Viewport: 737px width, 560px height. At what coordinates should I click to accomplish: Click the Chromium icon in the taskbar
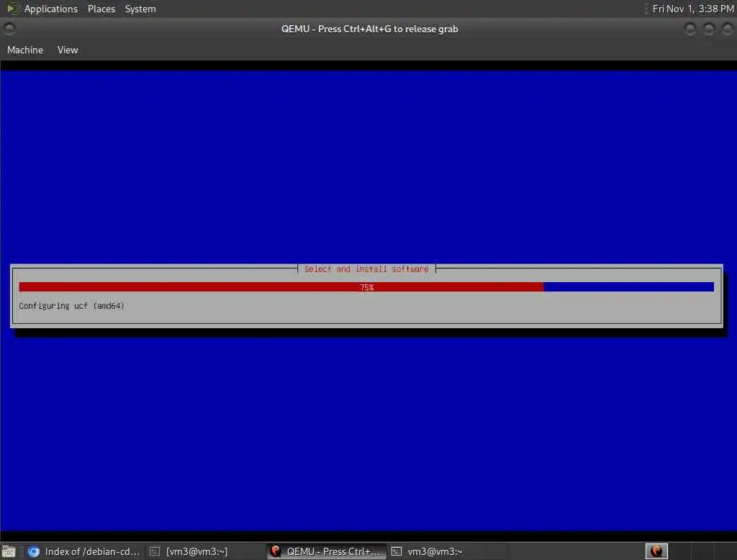point(34,551)
